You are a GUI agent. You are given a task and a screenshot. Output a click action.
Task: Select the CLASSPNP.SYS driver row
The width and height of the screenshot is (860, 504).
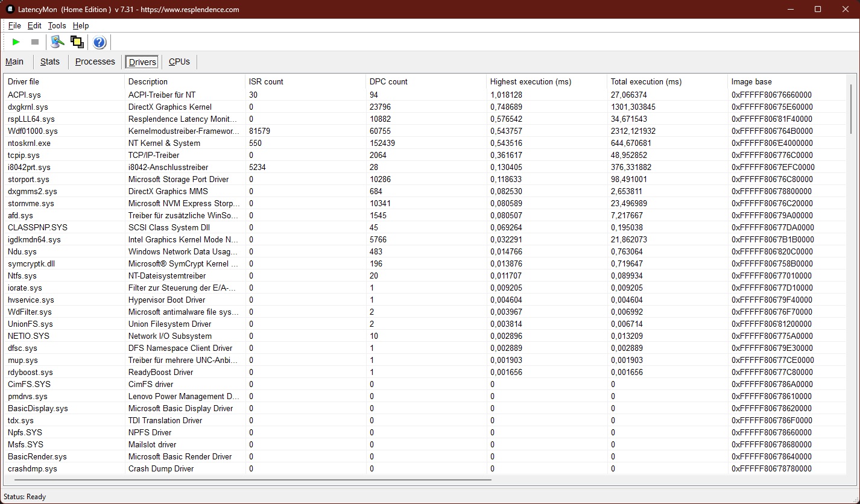click(425, 227)
